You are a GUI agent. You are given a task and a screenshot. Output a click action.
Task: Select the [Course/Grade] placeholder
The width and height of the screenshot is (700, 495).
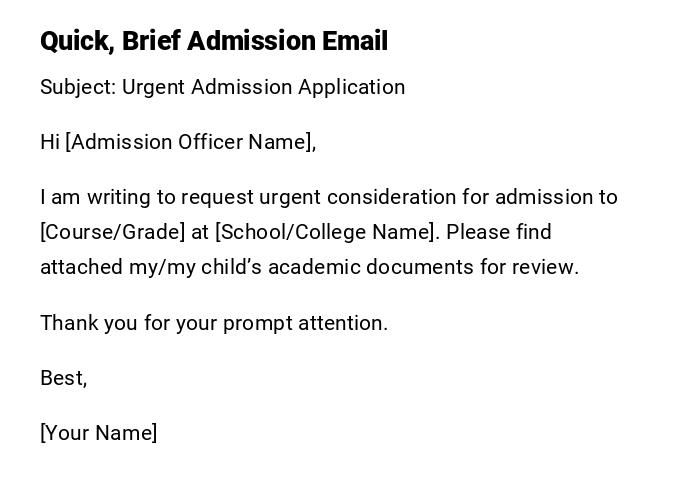(112, 232)
